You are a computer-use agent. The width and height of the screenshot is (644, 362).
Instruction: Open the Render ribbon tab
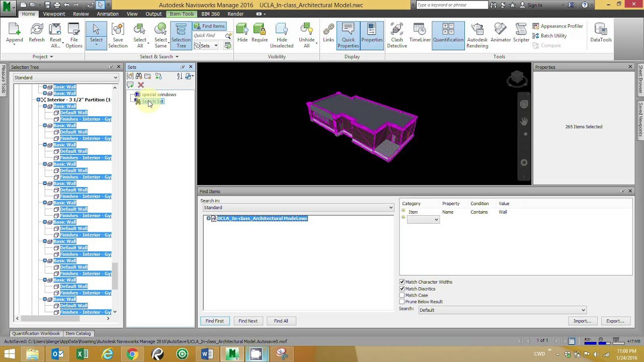point(235,14)
